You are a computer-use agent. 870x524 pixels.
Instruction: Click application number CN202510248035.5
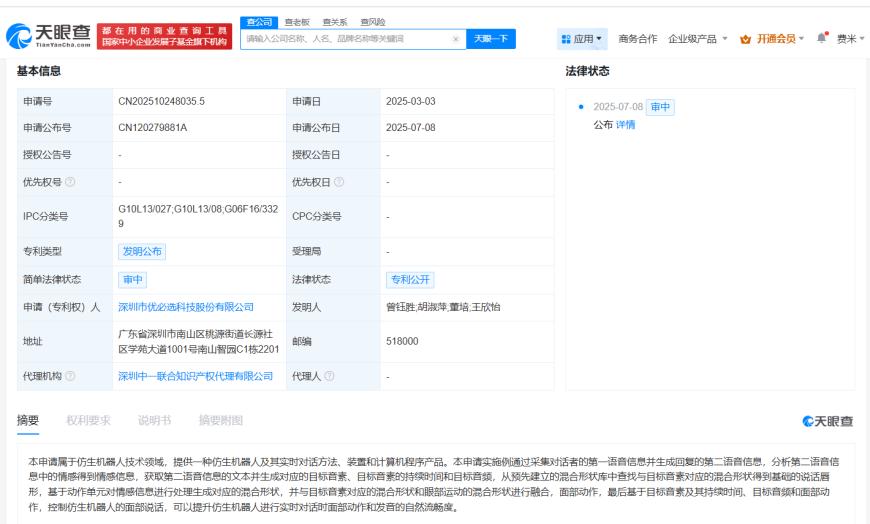[161, 102]
